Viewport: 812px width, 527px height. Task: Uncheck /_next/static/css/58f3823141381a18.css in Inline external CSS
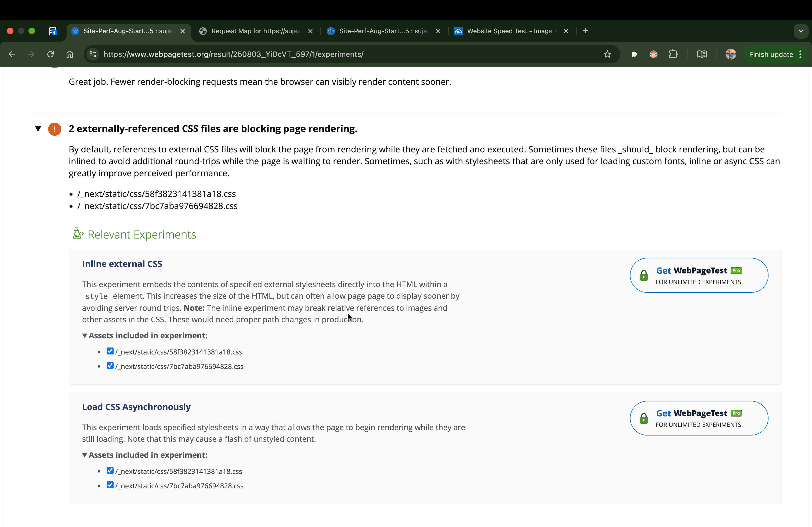click(x=110, y=351)
